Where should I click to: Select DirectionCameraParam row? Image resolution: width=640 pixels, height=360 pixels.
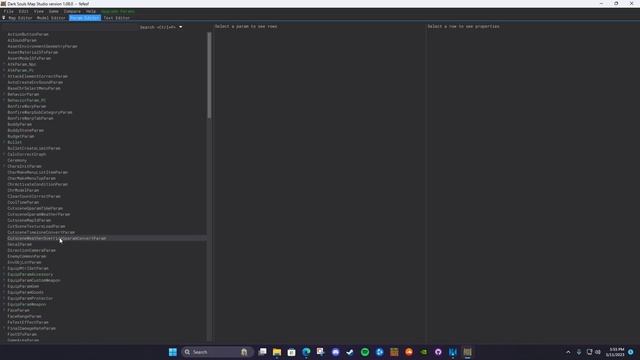click(x=31, y=250)
